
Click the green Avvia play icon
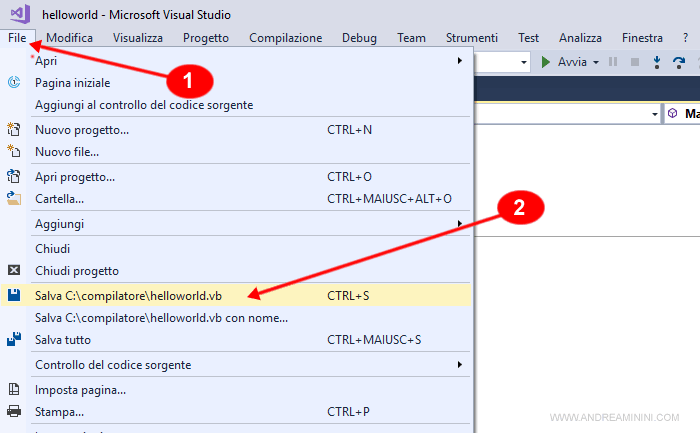tap(546, 62)
